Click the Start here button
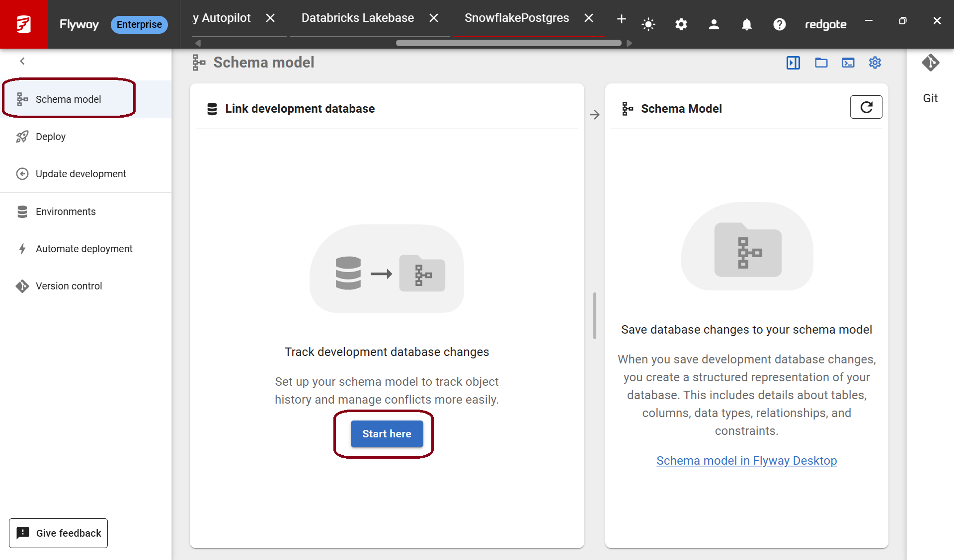This screenshot has width=954, height=560. tap(387, 434)
